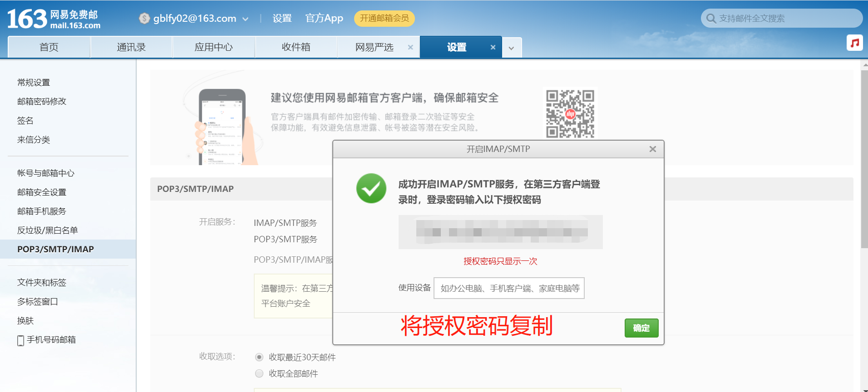The image size is (868, 392).
Task: Switch to the 通讯录 tab
Action: [131, 47]
